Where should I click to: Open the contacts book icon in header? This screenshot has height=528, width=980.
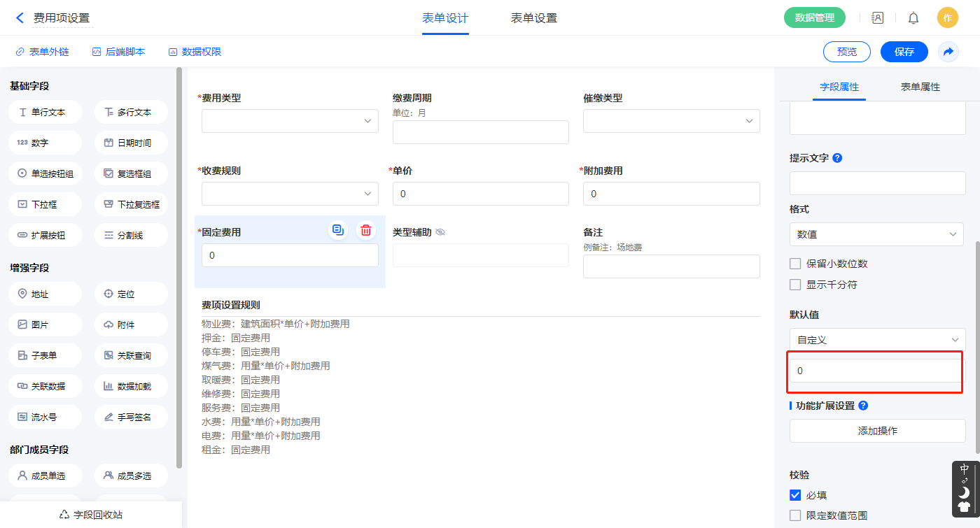pos(877,18)
